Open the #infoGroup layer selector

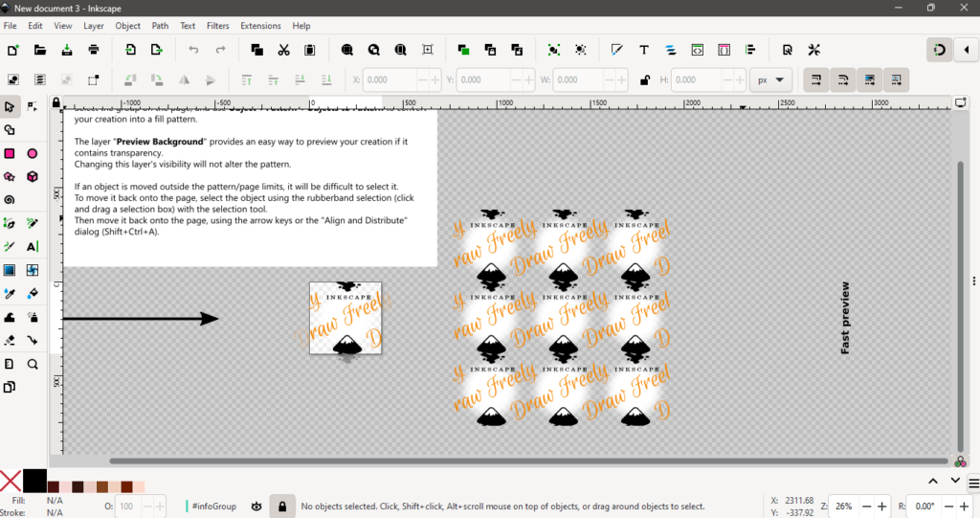212,507
